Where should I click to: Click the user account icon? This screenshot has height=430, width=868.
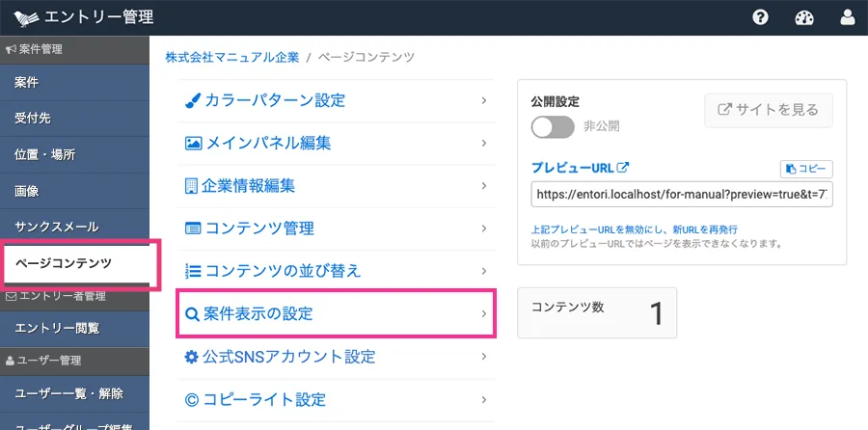point(848,17)
